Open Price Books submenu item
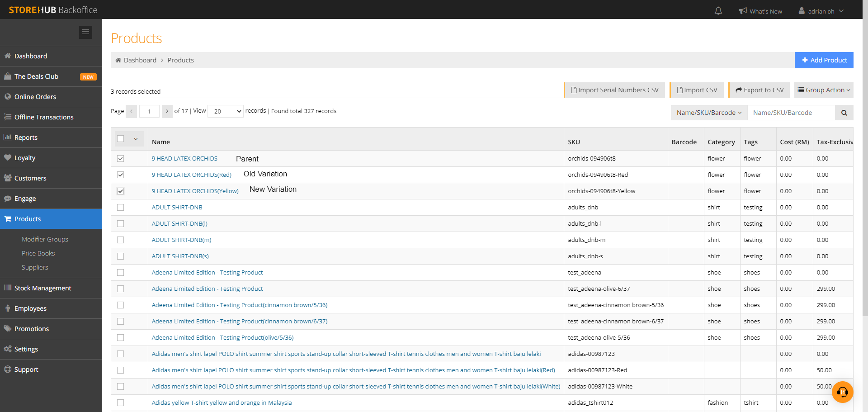This screenshot has width=868, height=412. (x=38, y=253)
